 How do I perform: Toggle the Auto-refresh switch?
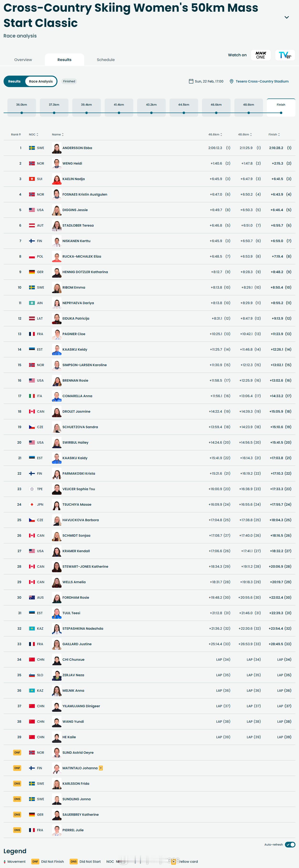(290, 844)
